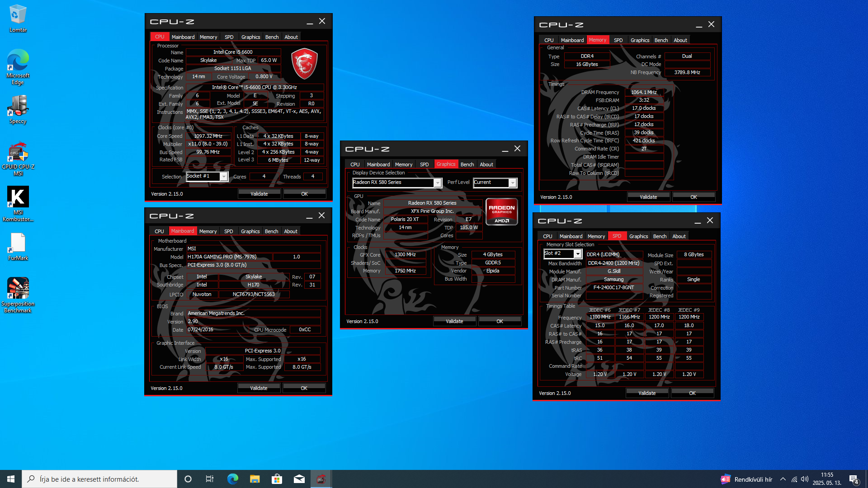Launch Microsoft Edge from desktop
This screenshot has width=868, height=488.
tap(18, 67)
